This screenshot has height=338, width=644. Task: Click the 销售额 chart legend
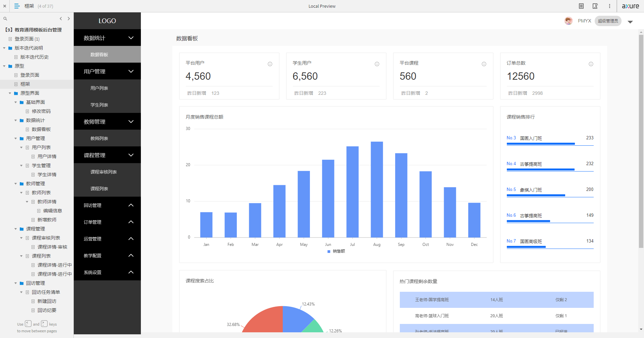336,251
